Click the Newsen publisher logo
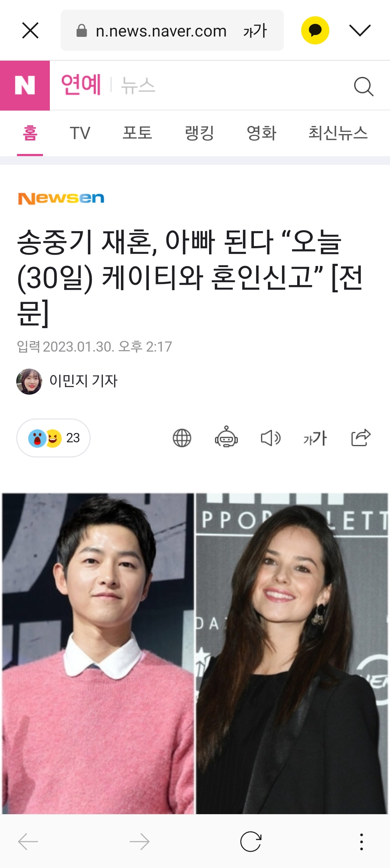Viewport: 390px width, 868px height. pyautogui.click(x=61, y=198)
